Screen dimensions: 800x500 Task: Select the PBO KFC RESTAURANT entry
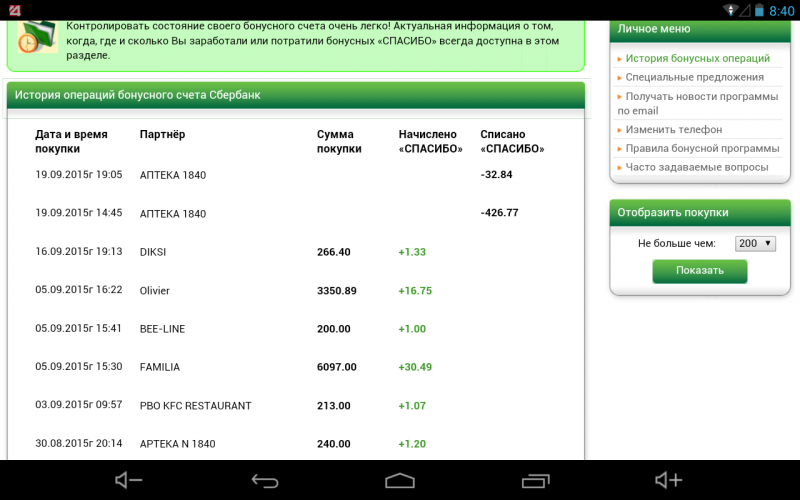pyautogui.click(x=195, y=406)
